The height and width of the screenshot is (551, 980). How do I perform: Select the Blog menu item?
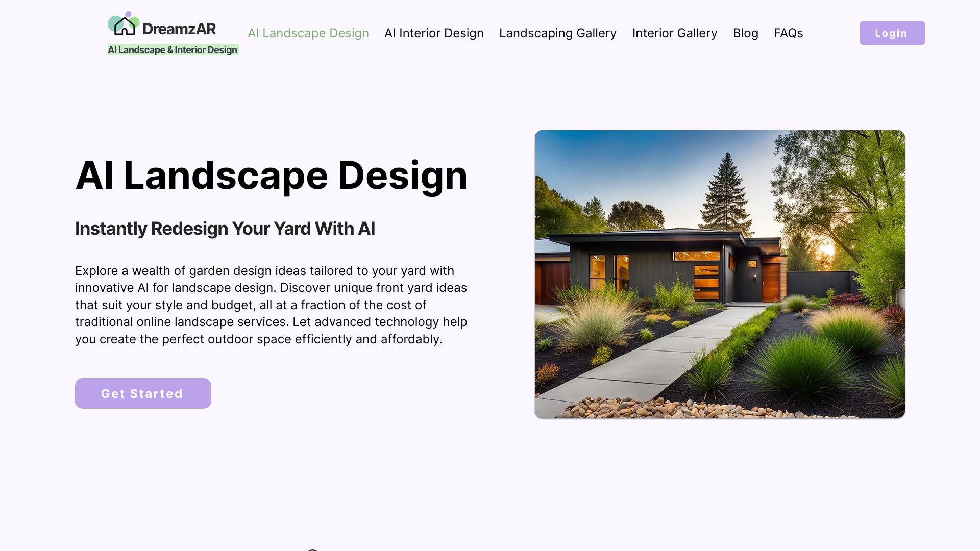click(745, 33)
